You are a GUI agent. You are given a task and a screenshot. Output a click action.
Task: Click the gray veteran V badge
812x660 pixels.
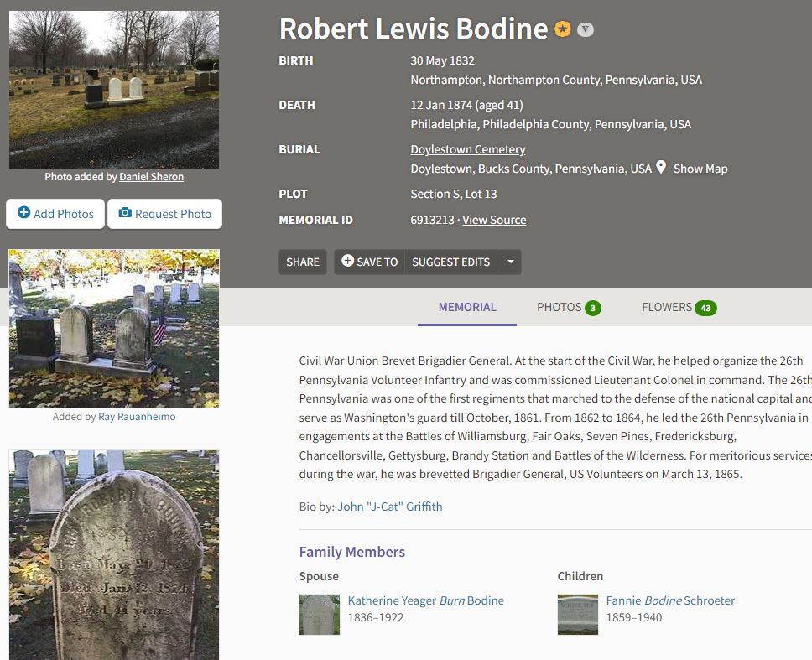(586, 29)
